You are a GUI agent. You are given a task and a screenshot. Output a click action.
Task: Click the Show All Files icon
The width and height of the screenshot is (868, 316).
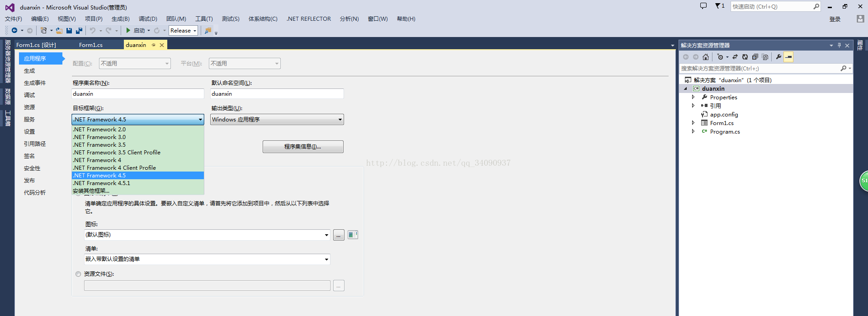point(765,57)
